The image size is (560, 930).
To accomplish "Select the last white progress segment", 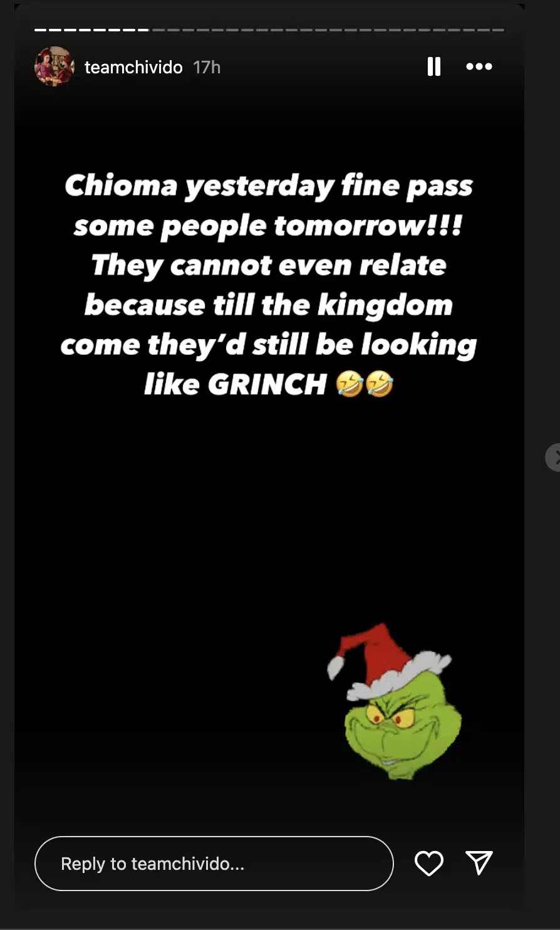I will [x=143, y=29].
